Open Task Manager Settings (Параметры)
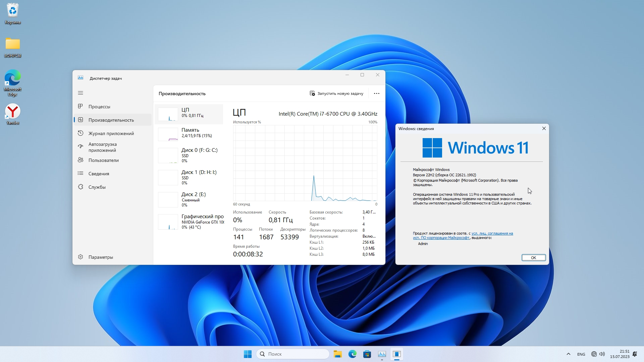Viewport: 644px width, 362px height. point(101,257)
